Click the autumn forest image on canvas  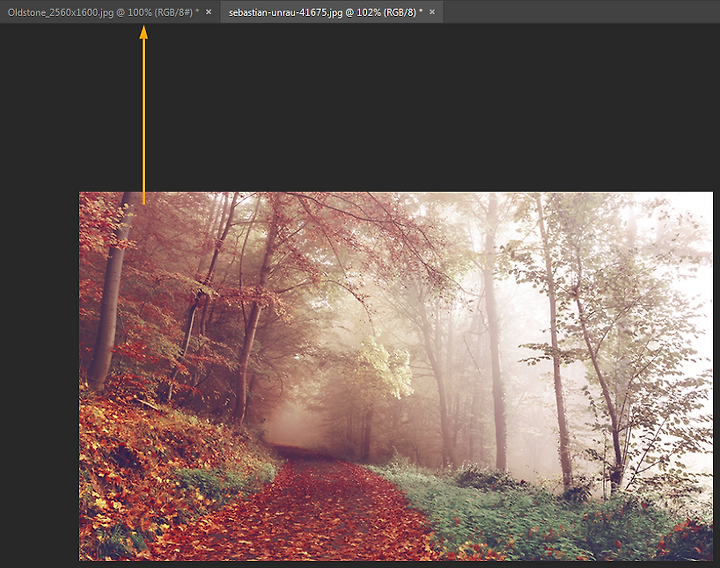[396, 376]
